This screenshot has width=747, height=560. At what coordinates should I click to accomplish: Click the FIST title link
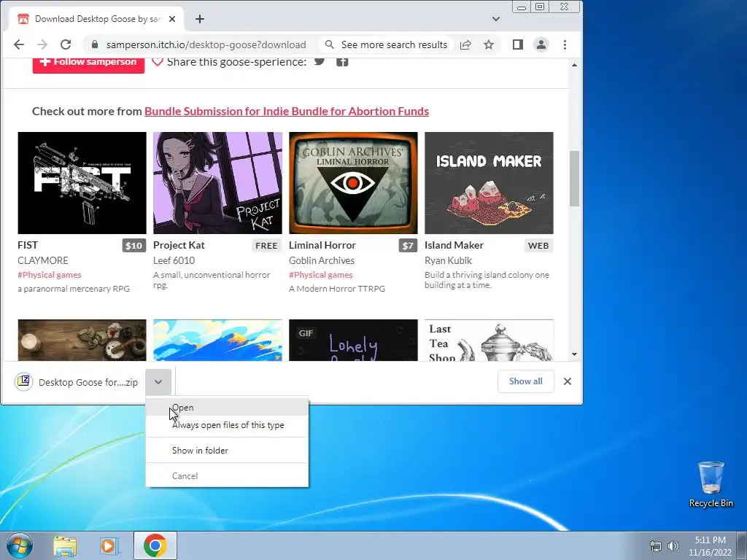28,245
